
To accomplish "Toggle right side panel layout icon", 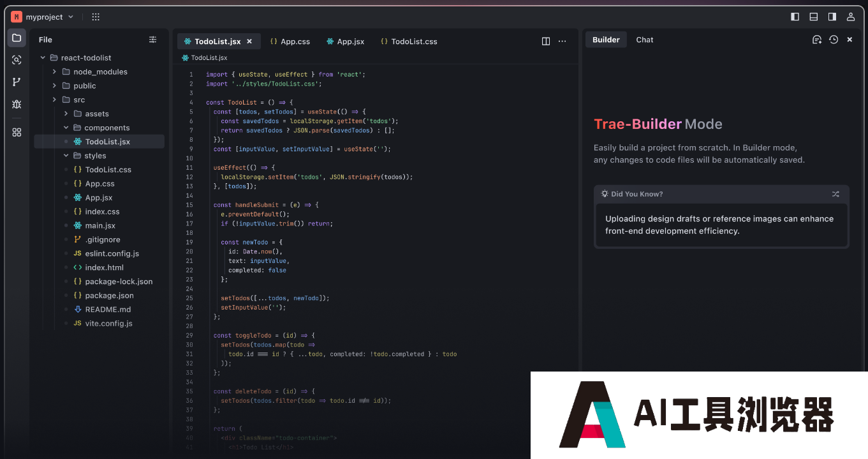I will [832, 17].
